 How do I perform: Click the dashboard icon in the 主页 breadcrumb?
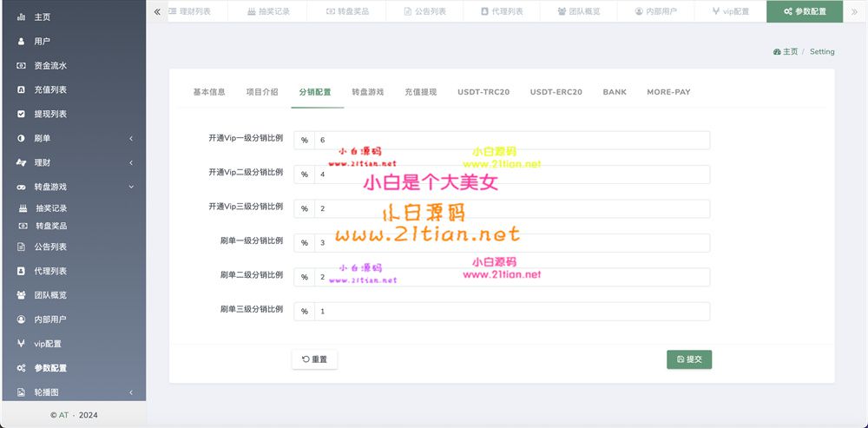coord(777,51)
